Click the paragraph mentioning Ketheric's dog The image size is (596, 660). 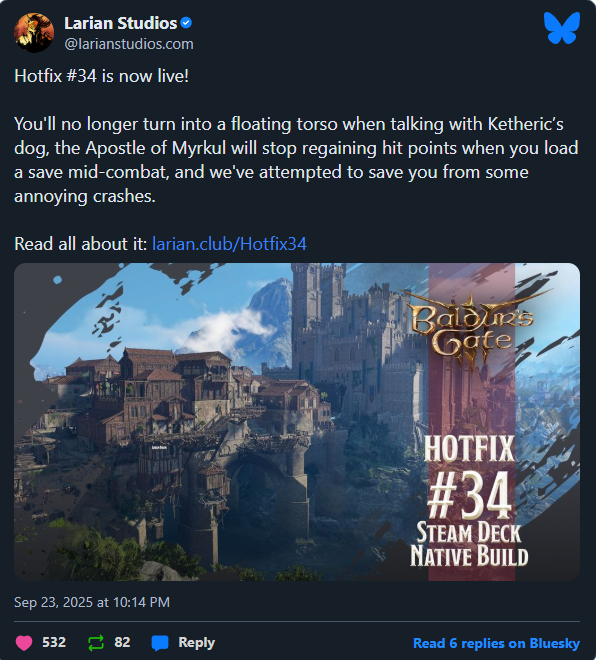[296, 160]
